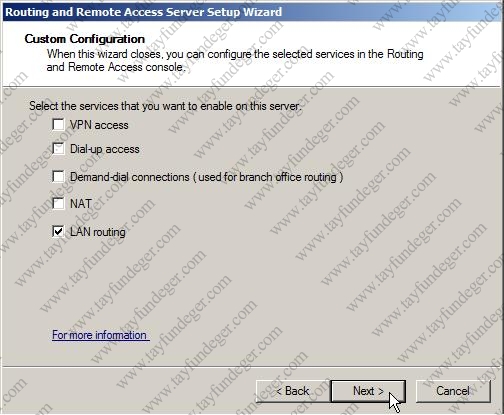Enable the VPN access checkbox

[x=58, y=125]
